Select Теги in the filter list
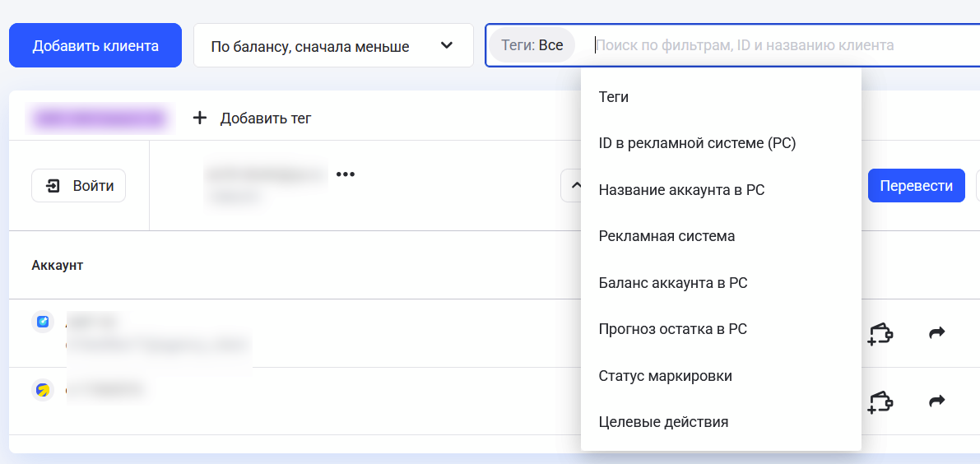The width and height of the screenshot is (980, 464). pyautogui.click(x=721, y=97)
